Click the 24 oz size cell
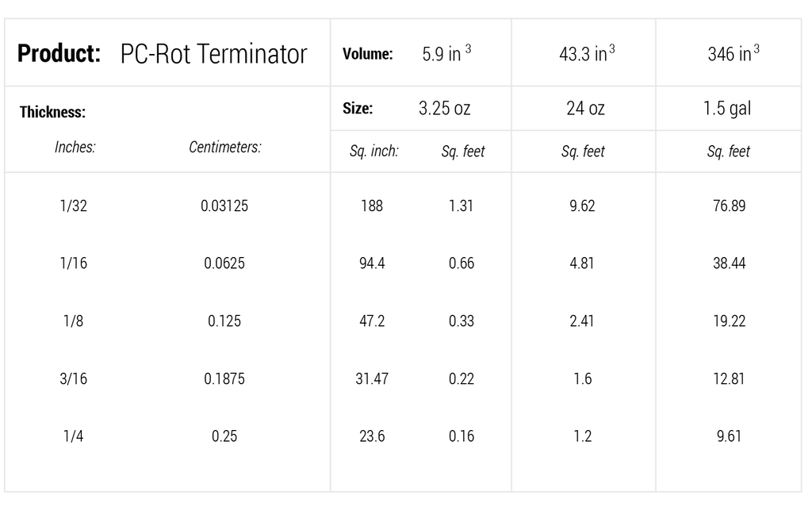The height and width of the screenshot is (507, 812). (585, 109)
